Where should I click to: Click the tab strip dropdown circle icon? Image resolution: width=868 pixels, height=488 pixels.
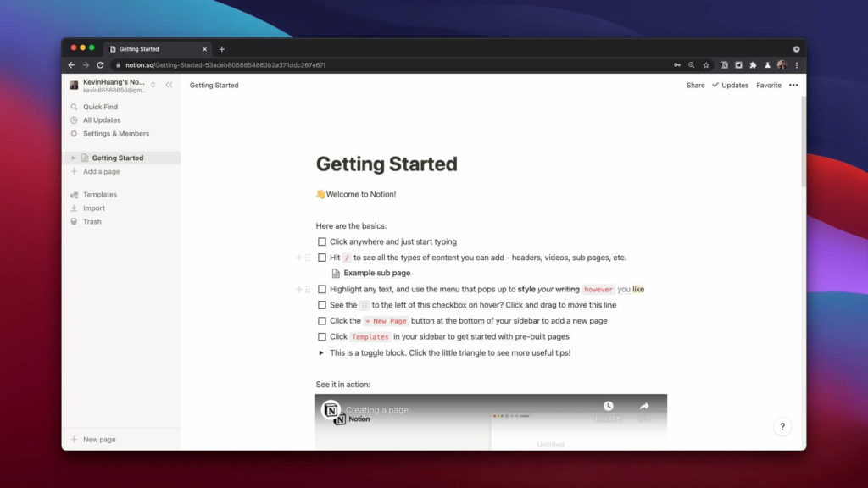796,48
